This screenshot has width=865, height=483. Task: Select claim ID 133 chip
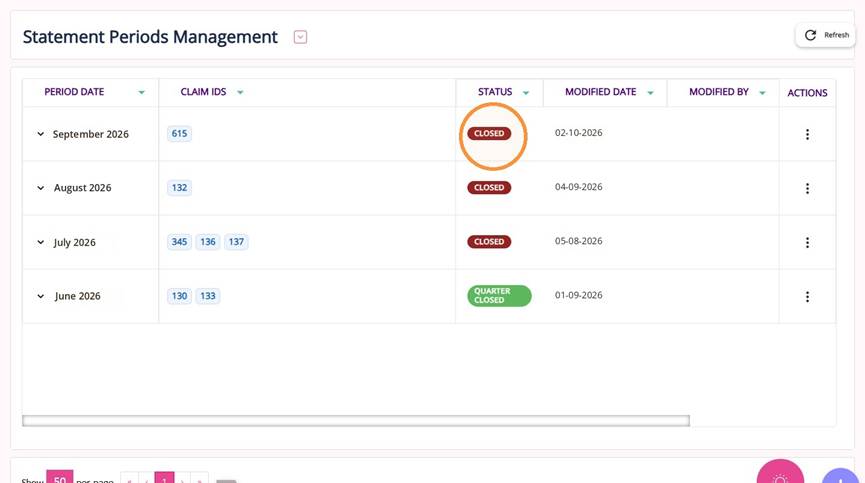click(208, 296)
